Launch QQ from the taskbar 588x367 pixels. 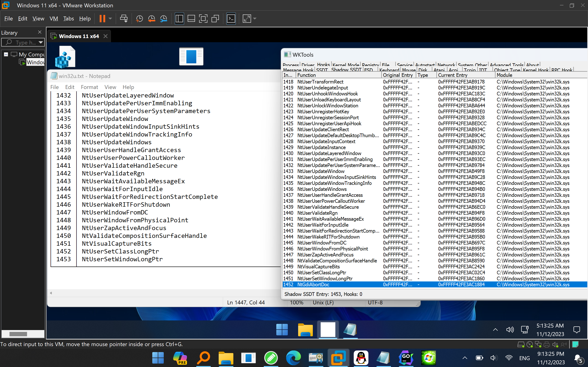[361, 358]
